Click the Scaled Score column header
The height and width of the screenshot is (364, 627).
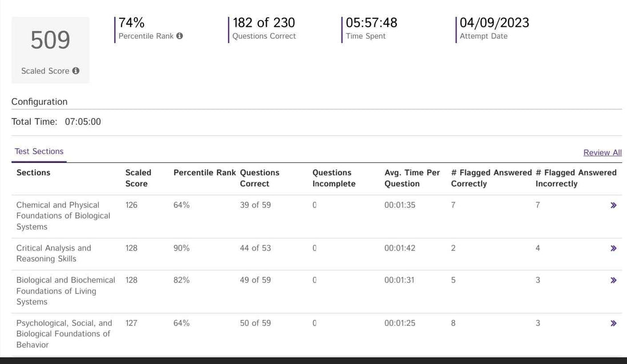138,178
